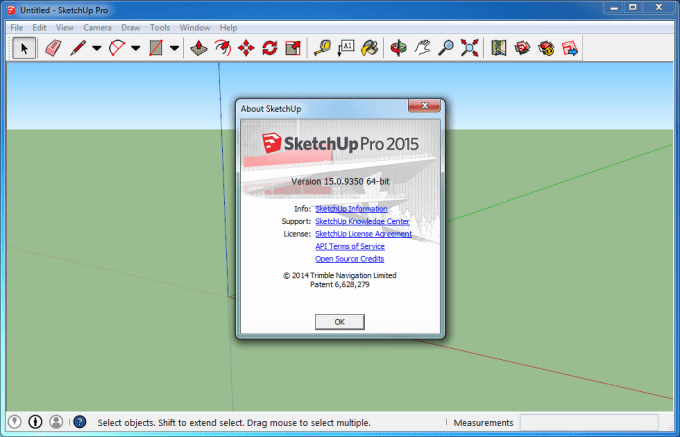Open the Arc tool dropdown arrow
This screenshot has width=680, height=437.
136,48
